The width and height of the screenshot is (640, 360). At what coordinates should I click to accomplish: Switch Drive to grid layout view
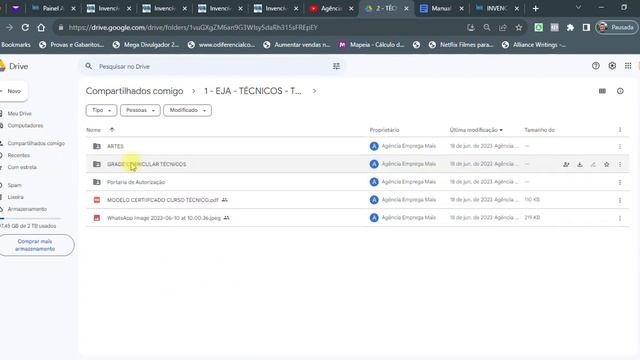click(602, 91)
